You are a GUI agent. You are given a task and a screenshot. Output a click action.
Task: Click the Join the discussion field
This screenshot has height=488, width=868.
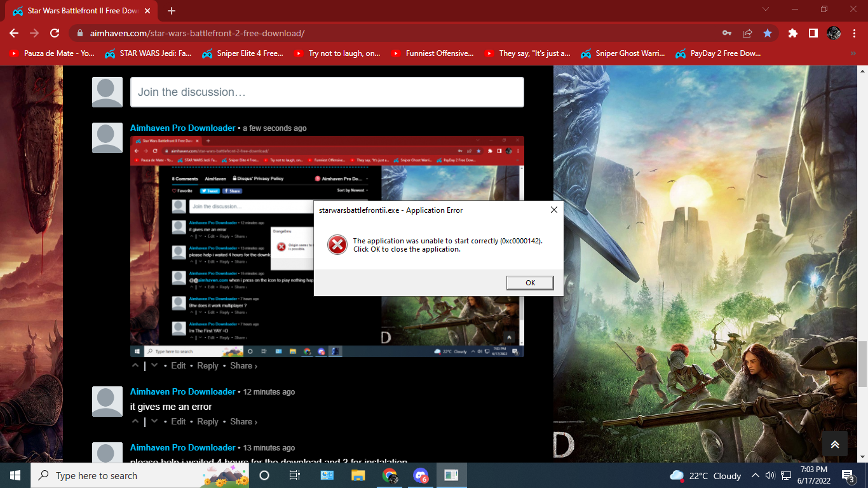(x=327, y=92)
